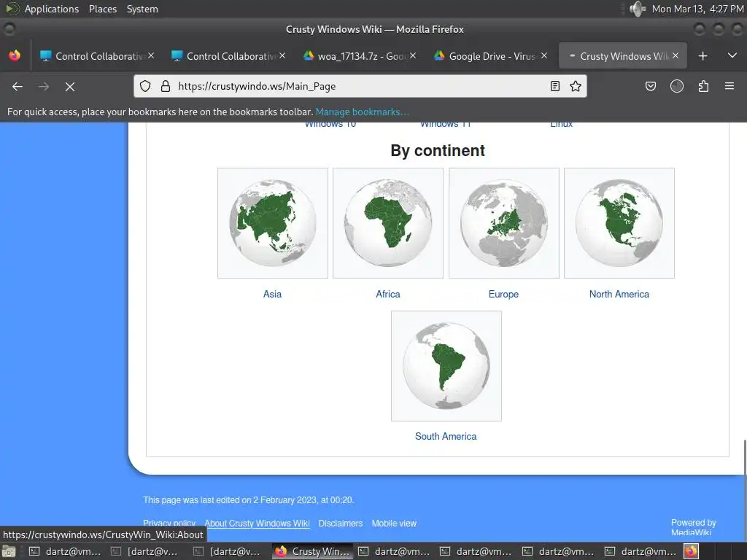Open first dartz@vm terminal in taskbar
This screenshot has width=747, height=560.
point(65,551)
